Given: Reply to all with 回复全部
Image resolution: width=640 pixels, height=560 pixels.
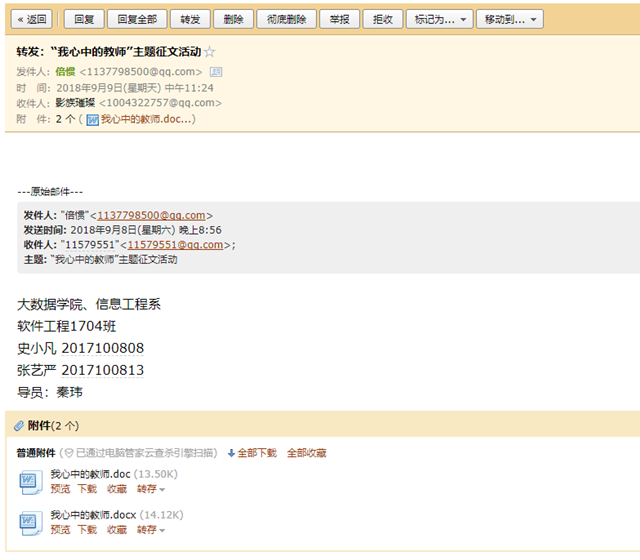Looking at the screenshot, I should [137, 19].
